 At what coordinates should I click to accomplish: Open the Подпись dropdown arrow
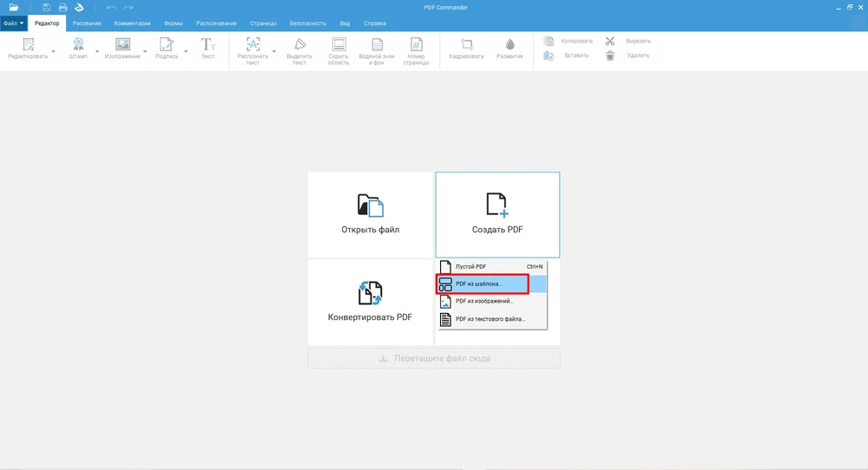pos(186,52)
